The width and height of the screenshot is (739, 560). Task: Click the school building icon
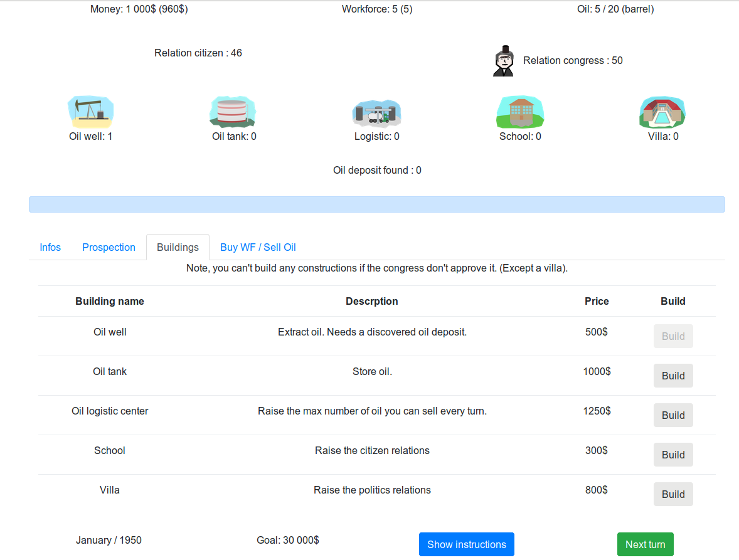click(x=520, y=112)
